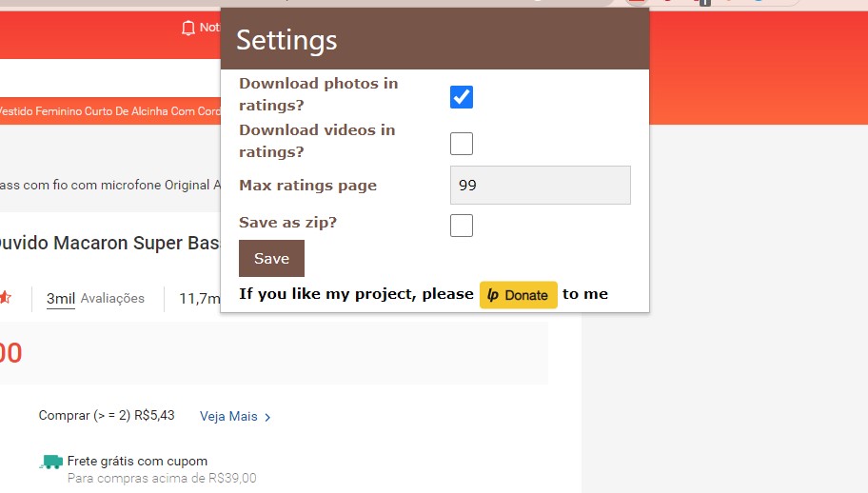This screenshot has height=493, width=868.
Task: Tick the Save as zip checkbox
Action: click(462, 226)
